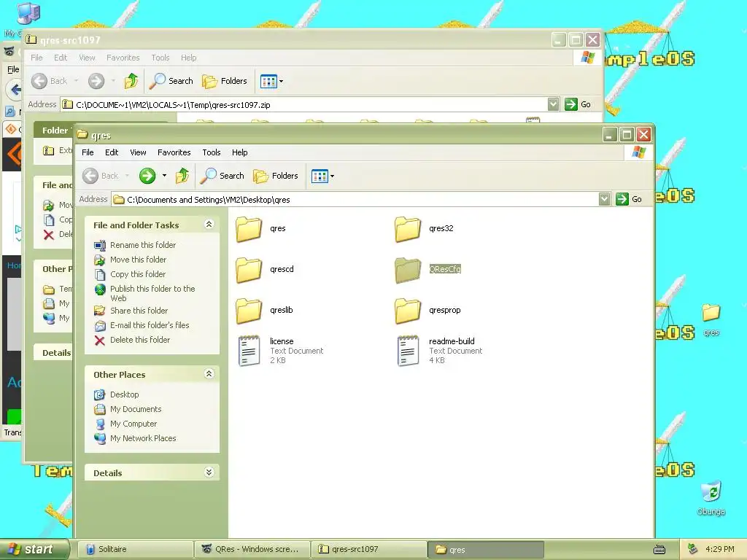Click E-mail this folder's files

(x=150, y=325)
